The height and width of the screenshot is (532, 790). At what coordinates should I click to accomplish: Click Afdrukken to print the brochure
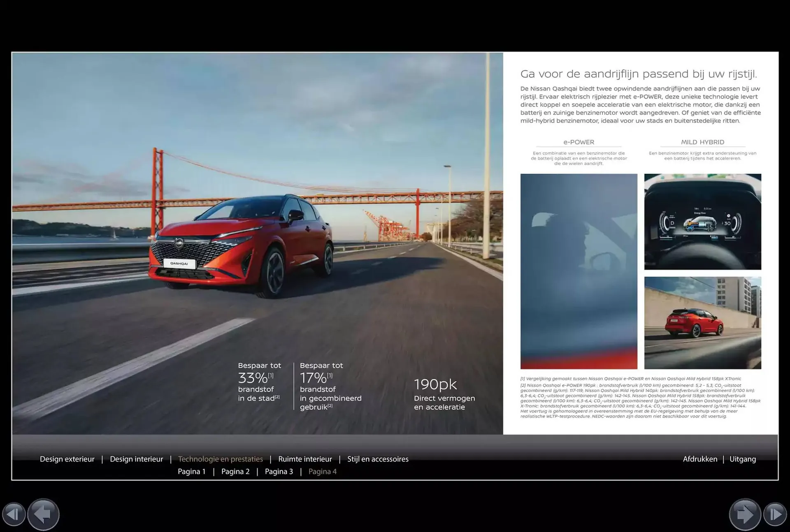[x=700, y=459]
